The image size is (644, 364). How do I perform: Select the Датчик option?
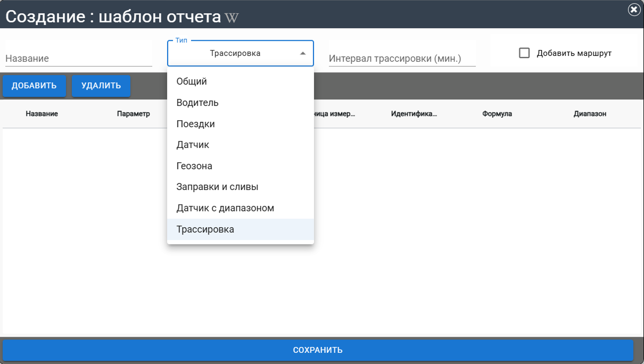pos(193,145)
